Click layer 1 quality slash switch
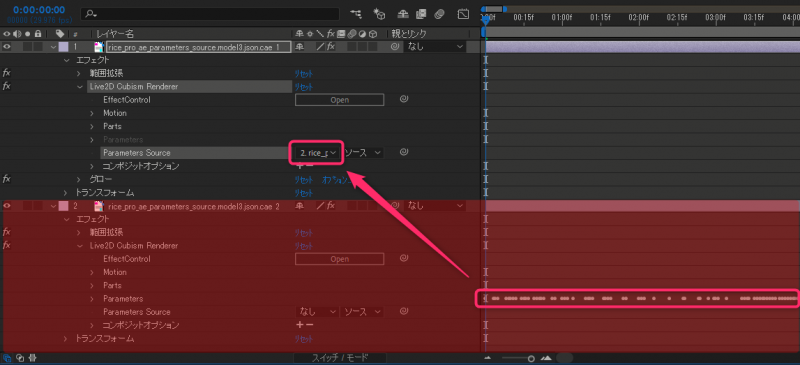 [320, 47]
